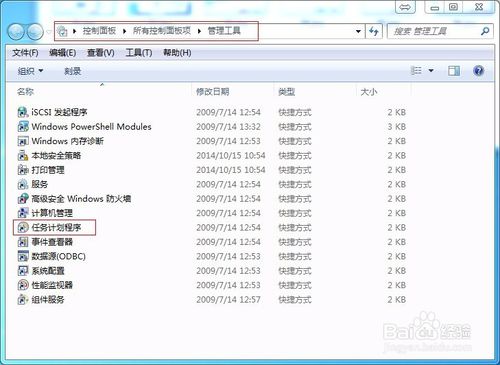The image size is (500, 365).
Task: Click the 性能监视器 icon
Action: (x=23, y=285)
